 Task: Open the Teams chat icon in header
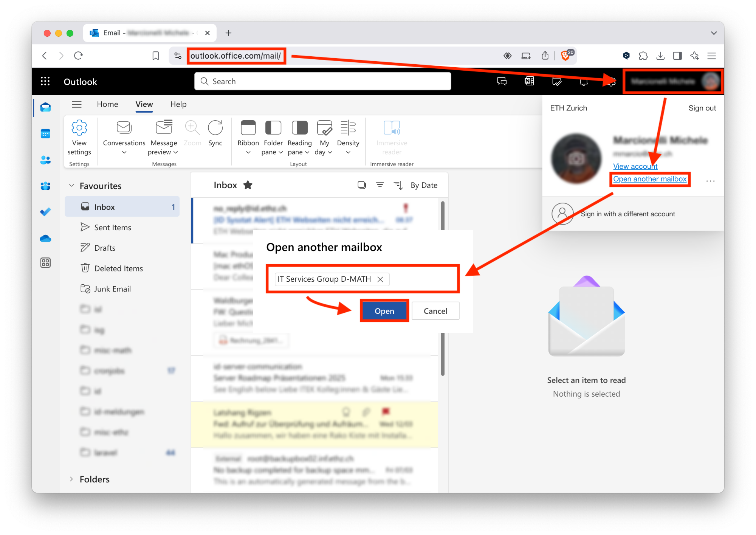(502, 81)
